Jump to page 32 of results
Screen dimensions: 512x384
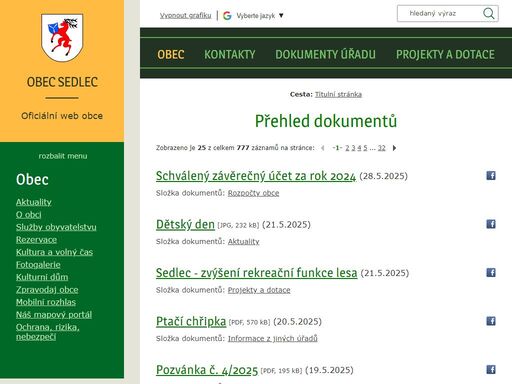tap(382, 148)
